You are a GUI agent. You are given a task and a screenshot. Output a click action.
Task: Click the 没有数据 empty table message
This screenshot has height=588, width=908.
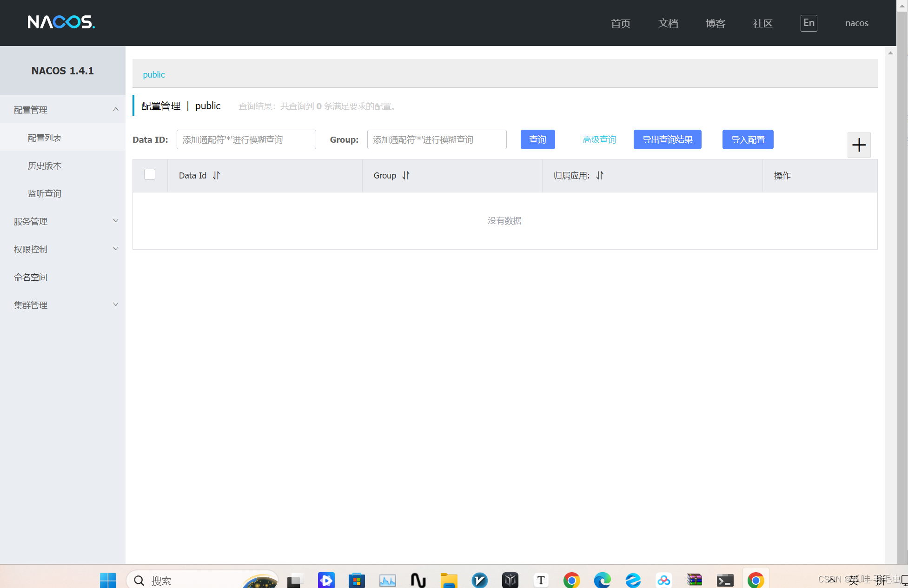tap(504, 221)
